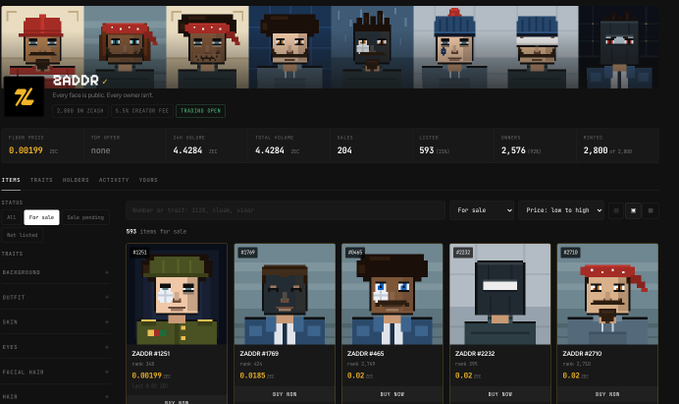Click the #1769 badge on second card

[x=248, y=252]
